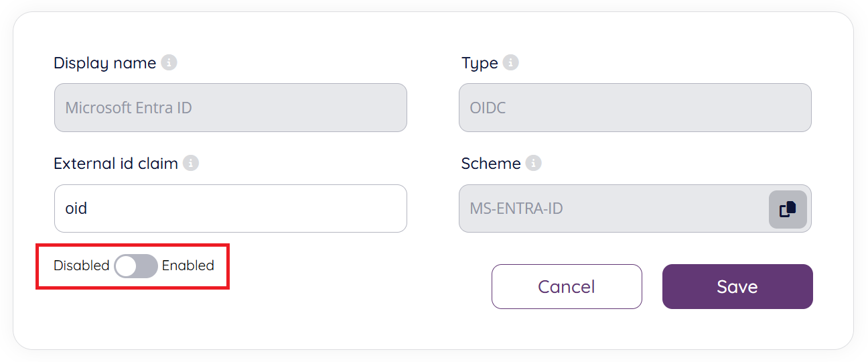Click the Disabled label beside the switch
This screenshot has width=868, height=362.
[81, 265]
